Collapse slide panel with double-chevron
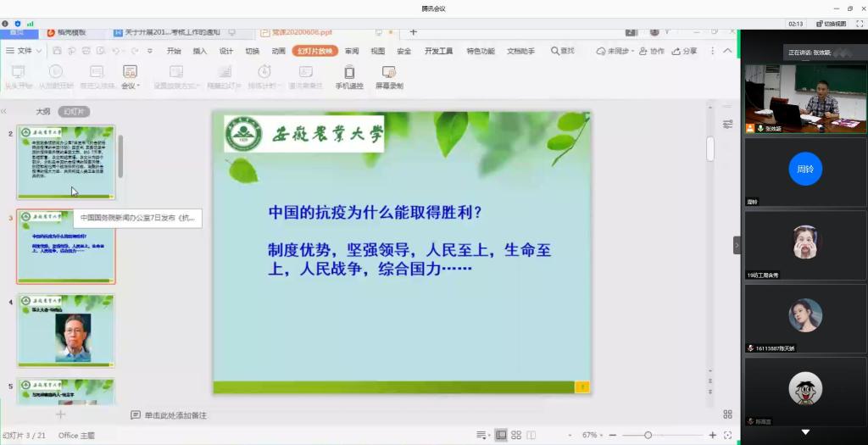Screen dimensions: 868x445 click(4, 111)
